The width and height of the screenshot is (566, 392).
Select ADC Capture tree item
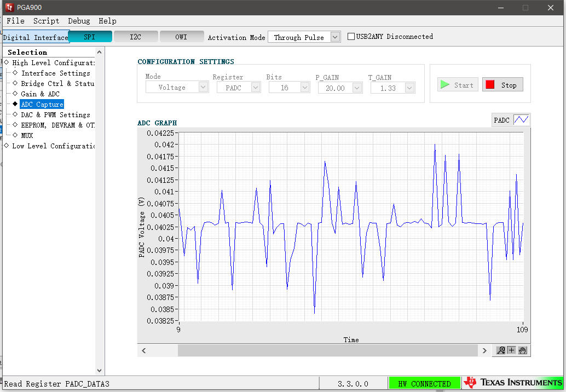pos(42,105)
